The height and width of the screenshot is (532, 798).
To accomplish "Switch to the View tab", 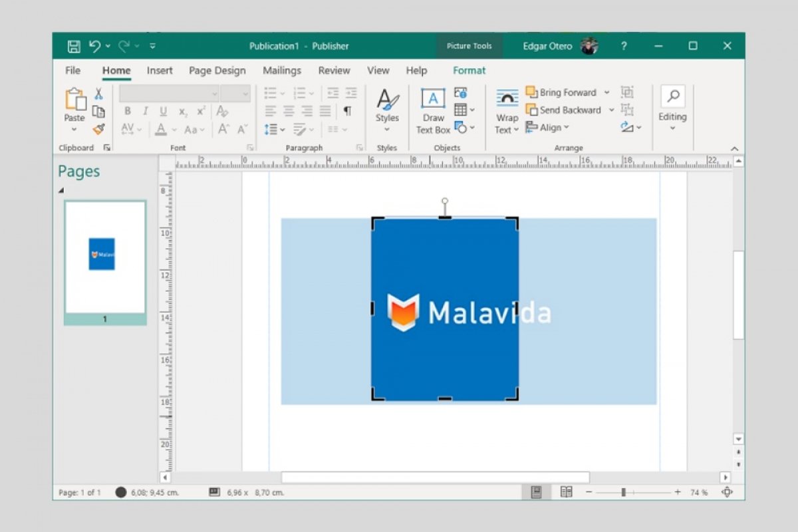I will [x=378, y=70].
